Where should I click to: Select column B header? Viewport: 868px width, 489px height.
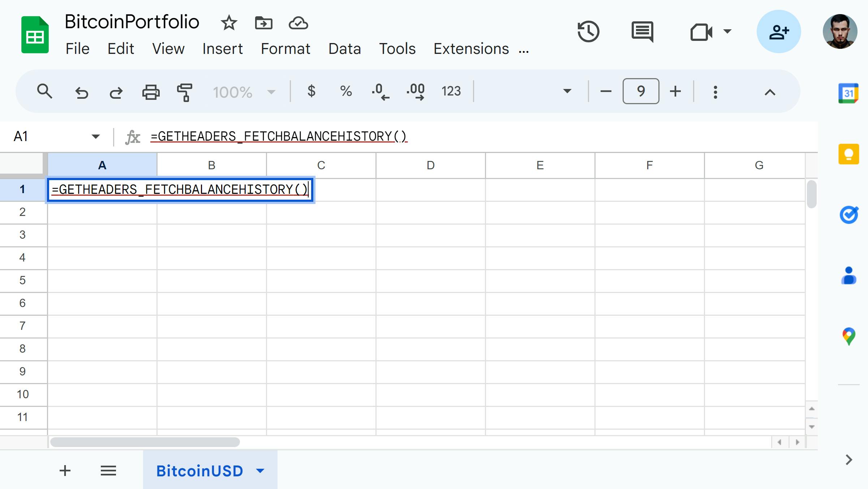point(212,165)
